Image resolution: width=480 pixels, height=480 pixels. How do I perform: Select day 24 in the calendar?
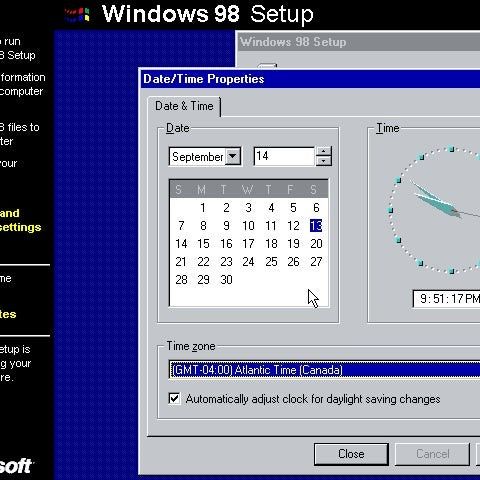(248, 262)
